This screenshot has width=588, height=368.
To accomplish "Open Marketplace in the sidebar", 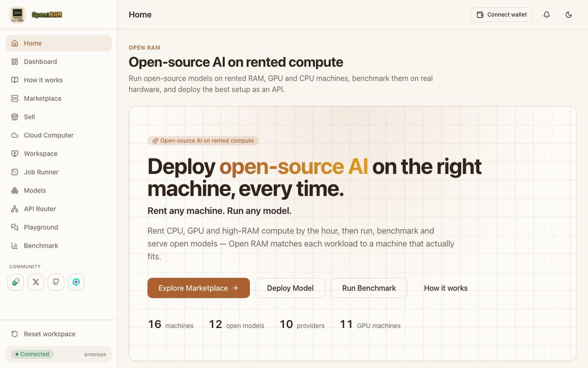I will (58, 98).
